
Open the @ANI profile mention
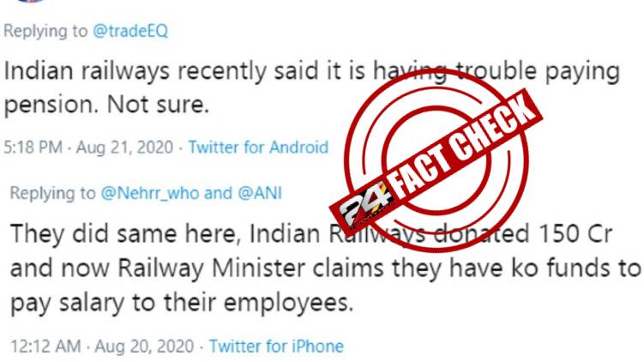260,193
